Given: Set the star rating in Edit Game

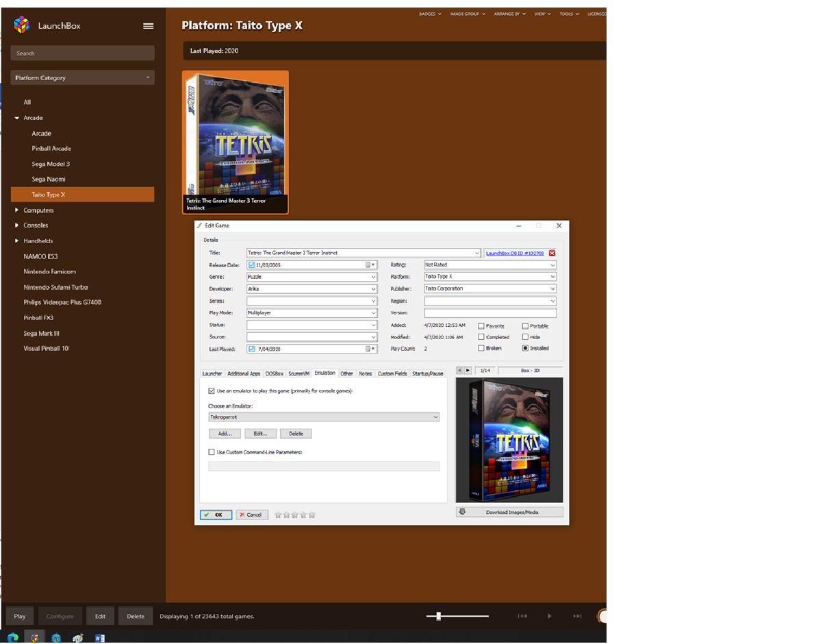Looking at the screenshot, I should click(294, 515).
